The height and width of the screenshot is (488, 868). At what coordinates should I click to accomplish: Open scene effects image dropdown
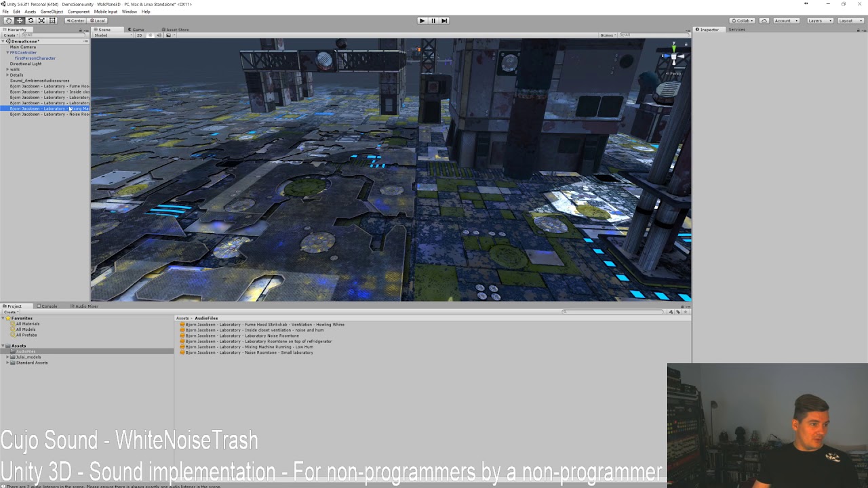pos(170,35)
